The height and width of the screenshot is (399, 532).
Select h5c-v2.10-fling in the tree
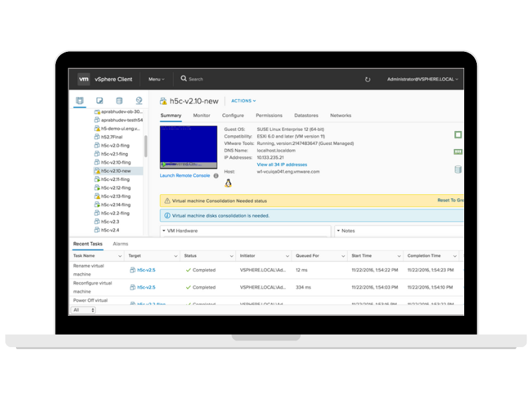[x=116, y=162]
